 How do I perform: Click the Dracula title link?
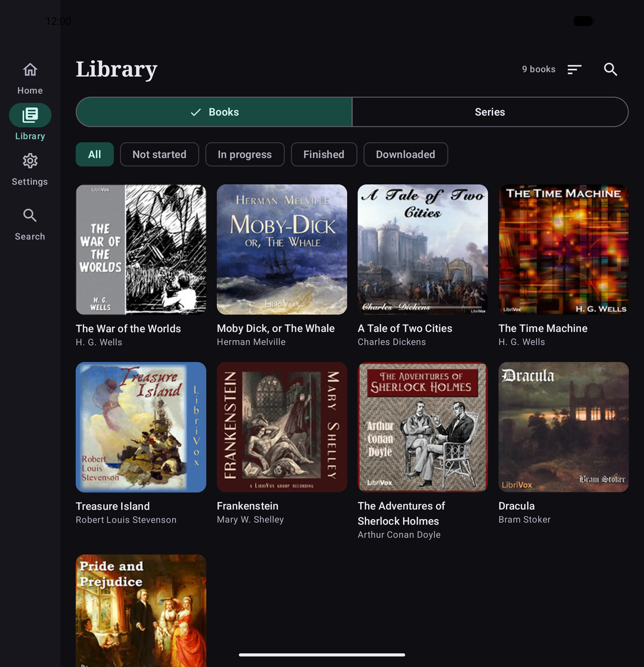[x=517, y=506]
